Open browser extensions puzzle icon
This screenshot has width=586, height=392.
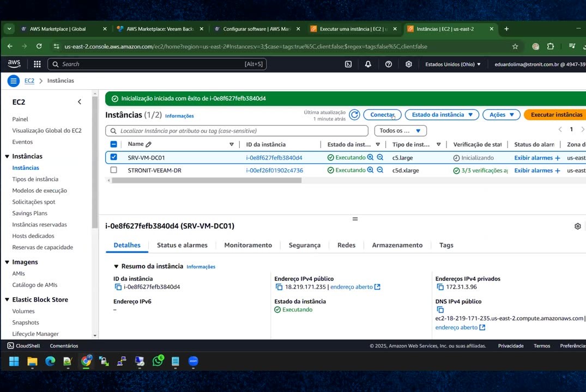[550, 46]
